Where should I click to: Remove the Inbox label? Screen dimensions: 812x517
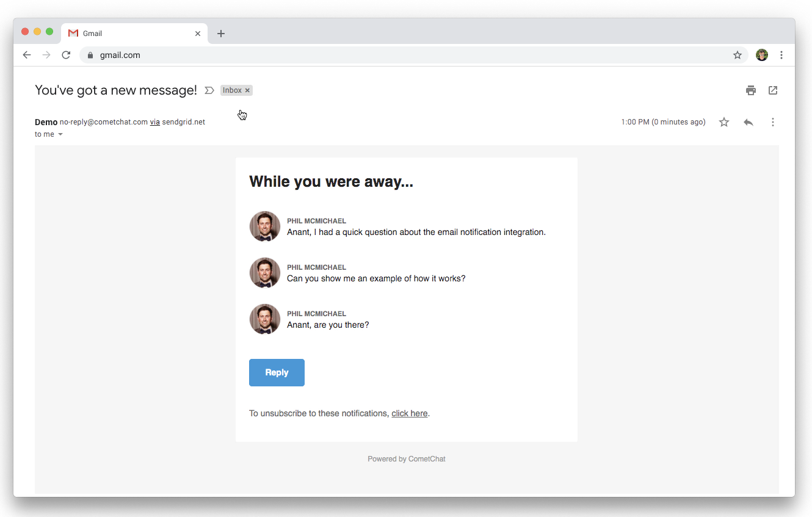coord(247,90)
